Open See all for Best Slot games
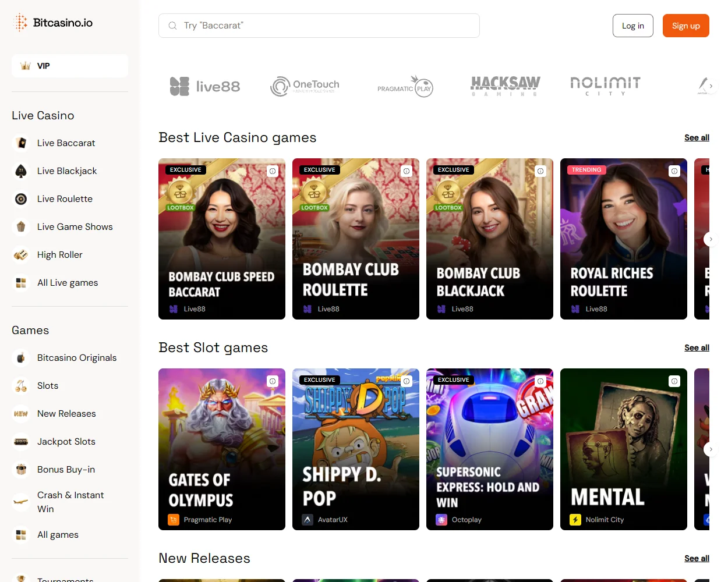 (x=697, y=347)
